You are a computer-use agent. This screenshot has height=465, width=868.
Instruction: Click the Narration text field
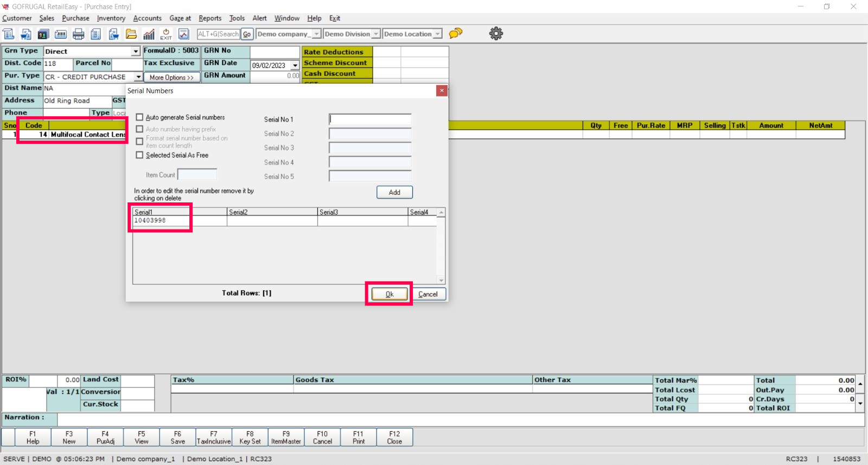pyautogui.click(x=461, y=419)
